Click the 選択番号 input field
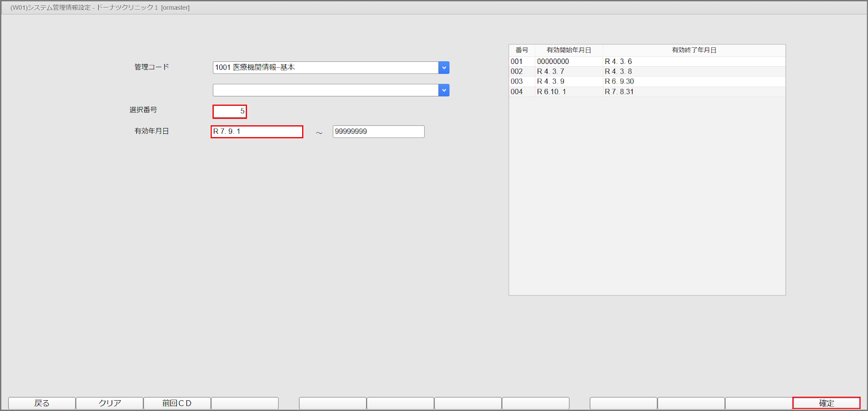 point(229,112)
